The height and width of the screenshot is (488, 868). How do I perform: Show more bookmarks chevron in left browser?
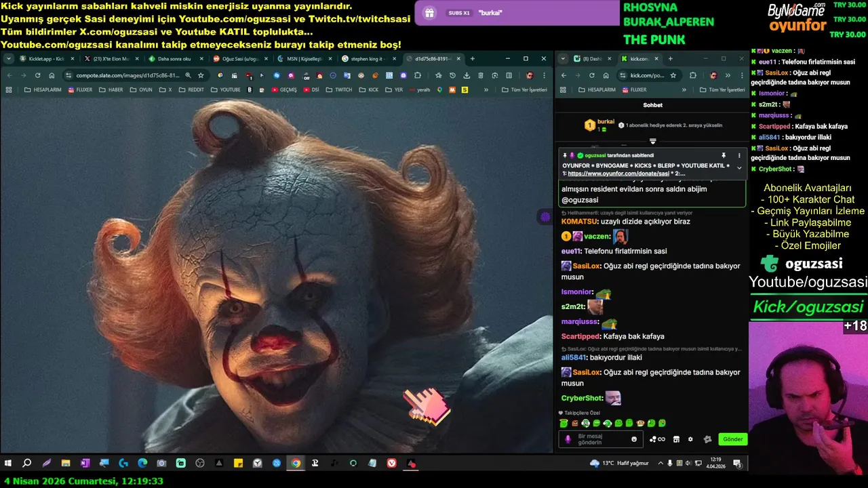coord(486,89)
